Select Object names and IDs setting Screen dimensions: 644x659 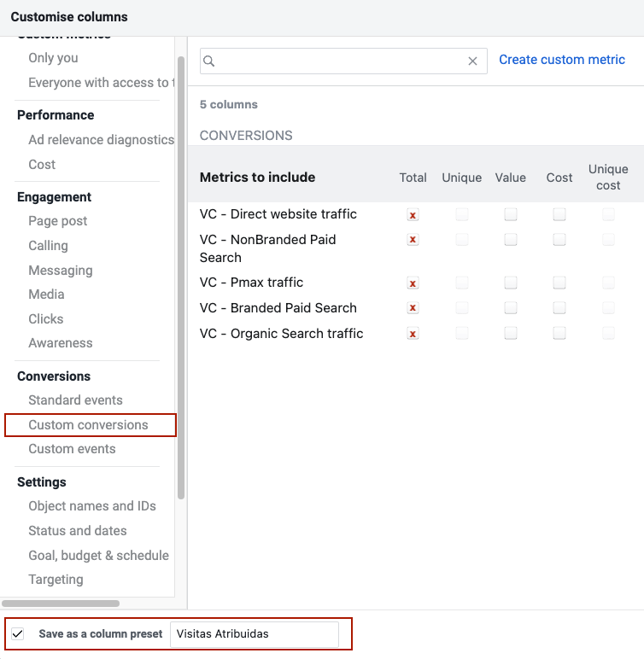(x=92, y=506)
